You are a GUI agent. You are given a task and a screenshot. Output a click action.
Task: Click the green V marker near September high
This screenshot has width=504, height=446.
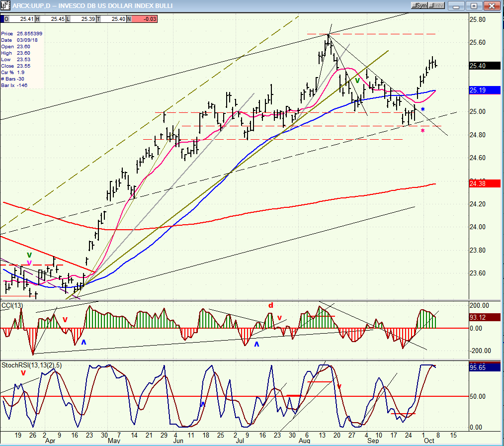click(x=357, y=81)
